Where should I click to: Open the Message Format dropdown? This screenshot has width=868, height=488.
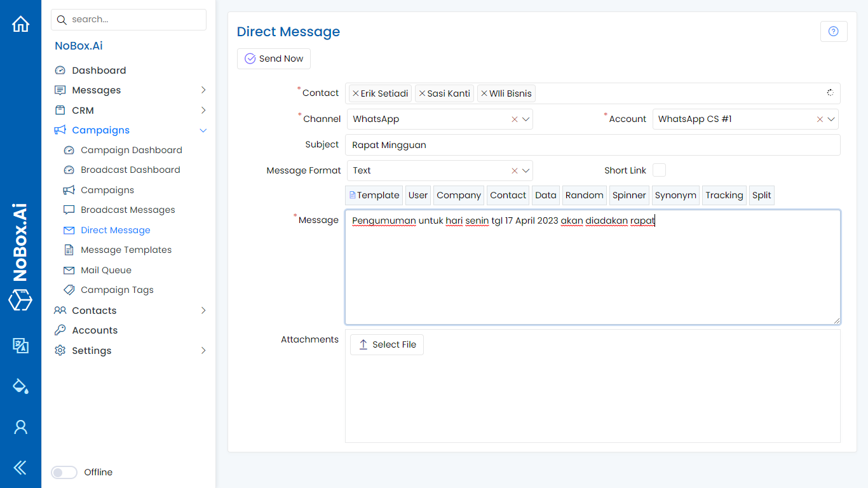(526, 170)
